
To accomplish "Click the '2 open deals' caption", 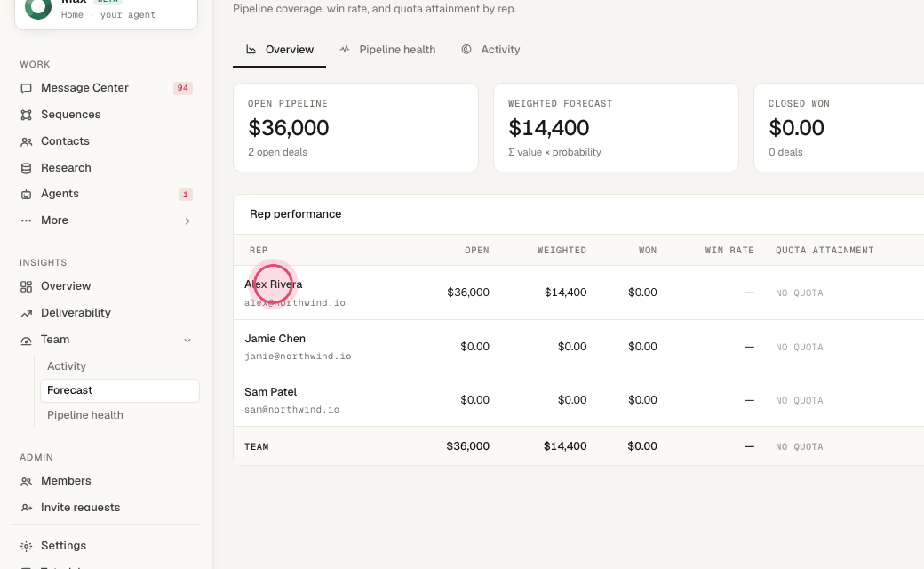I will (277, 152).
